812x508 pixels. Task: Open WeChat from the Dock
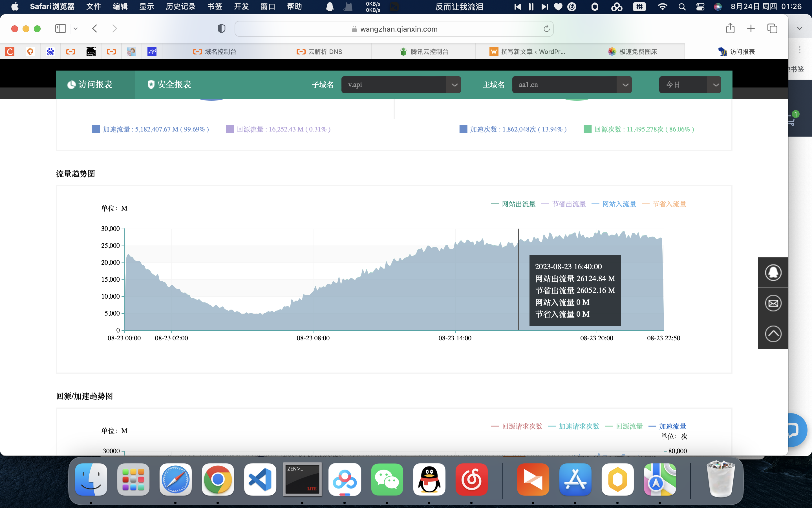click(x=387, y=479)
